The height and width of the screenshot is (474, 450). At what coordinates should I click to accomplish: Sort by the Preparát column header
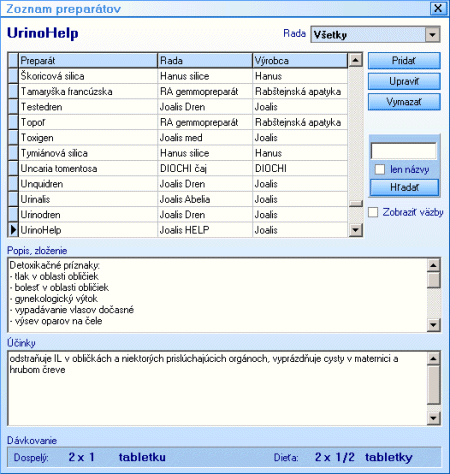88,61
